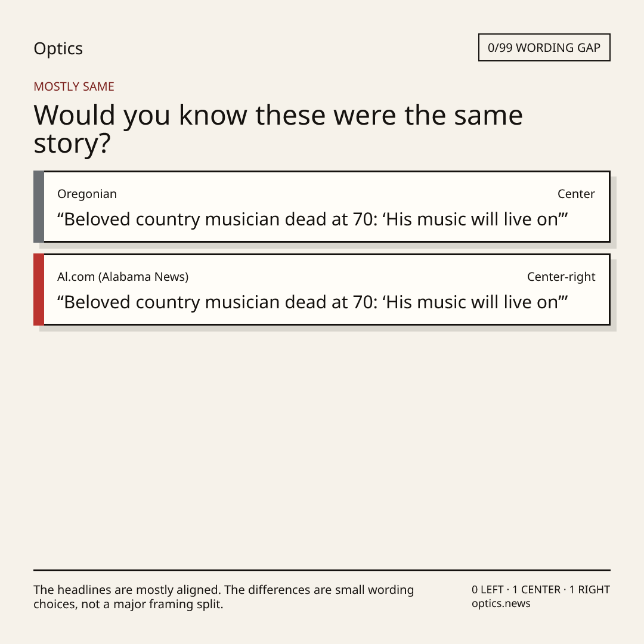This screenshot has width=644, height=644.
Task: Click the headline alignment summary text
Action: [224, 597]
